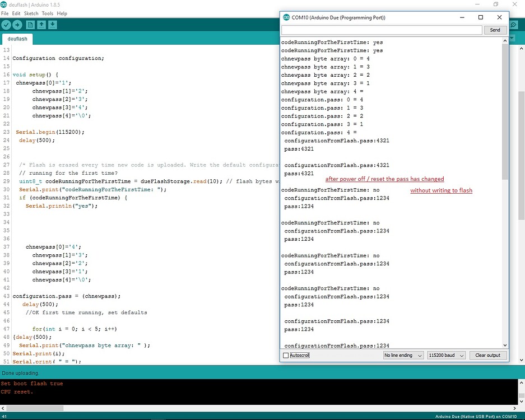Viewport: 525px width, 420px height.
Task: Click the serial monitor text input field
Action: pyautogui.click(x=381, y=30)
